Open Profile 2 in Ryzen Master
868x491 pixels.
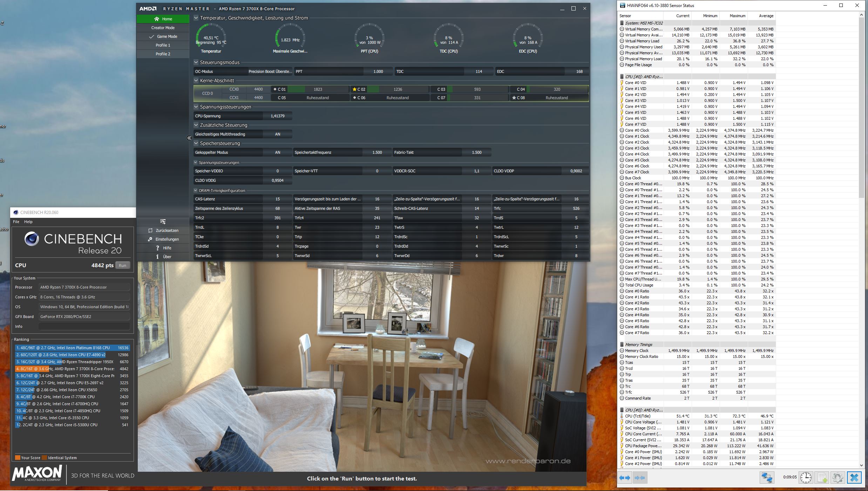tap(163, 54)
